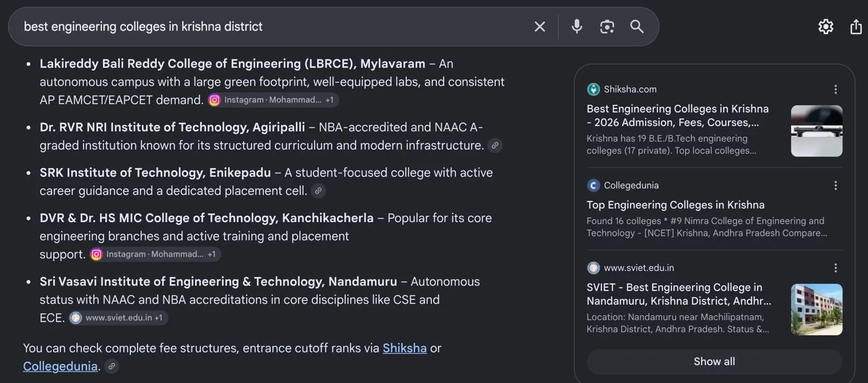Open SVIET Best Engineering College result title
868x383 pixels.
tap(679, 294)
